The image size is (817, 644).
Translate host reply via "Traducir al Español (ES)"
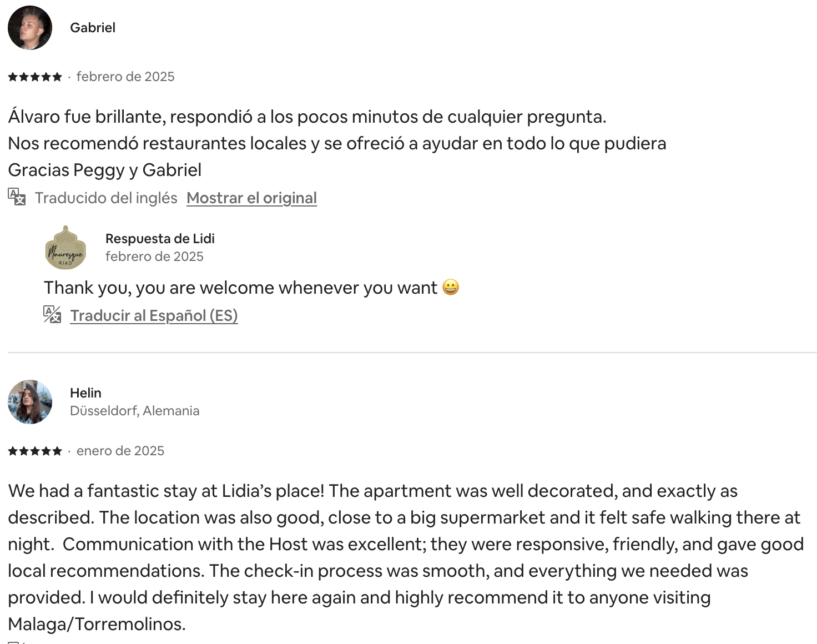pyautogui.click(x=154, y=316)
